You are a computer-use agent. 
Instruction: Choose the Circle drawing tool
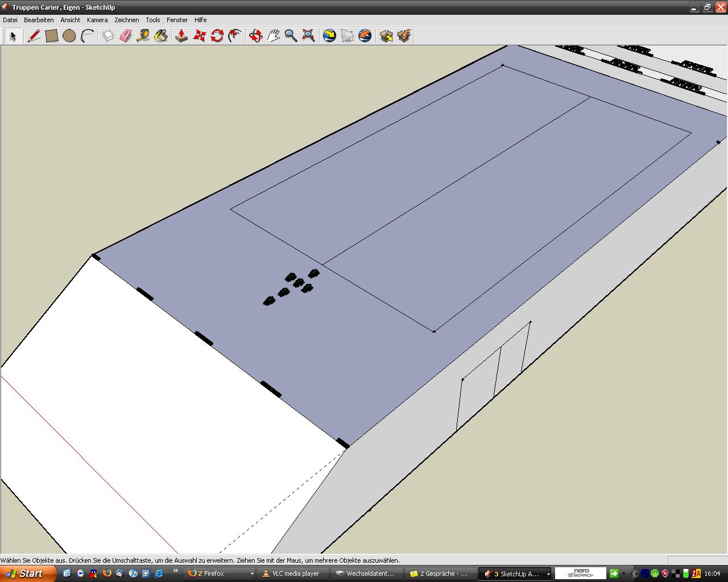pos(69,36)
